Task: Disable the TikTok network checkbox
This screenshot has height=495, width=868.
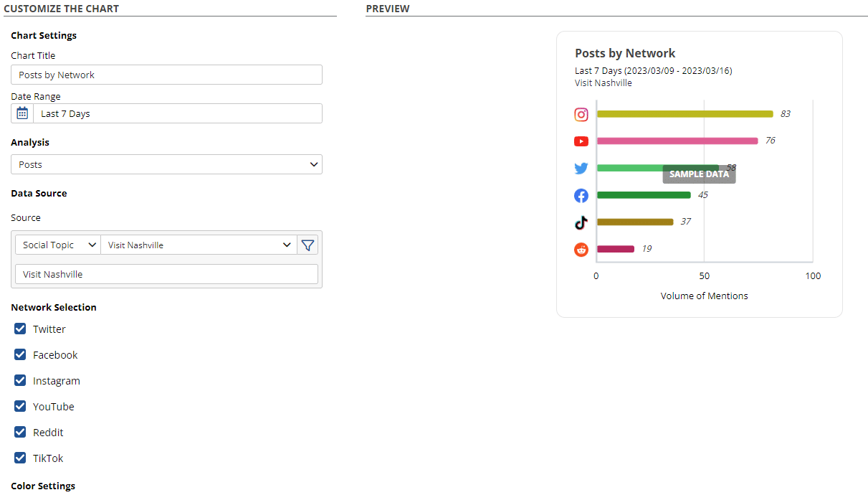Action: pyautogui.click(x=21, y=458)
